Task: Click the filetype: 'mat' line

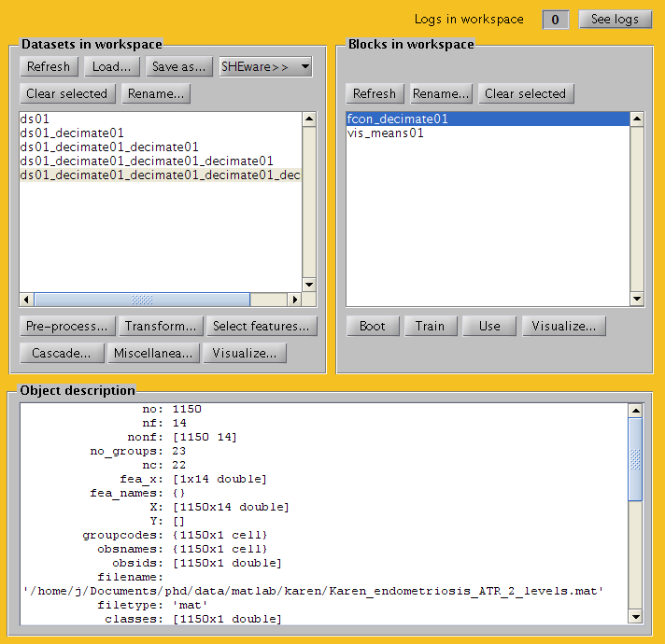Action: (152, 605)
